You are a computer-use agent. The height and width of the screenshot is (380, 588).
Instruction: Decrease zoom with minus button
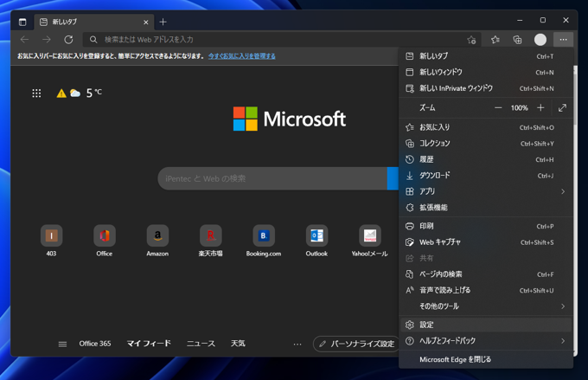tap(498, 108)
